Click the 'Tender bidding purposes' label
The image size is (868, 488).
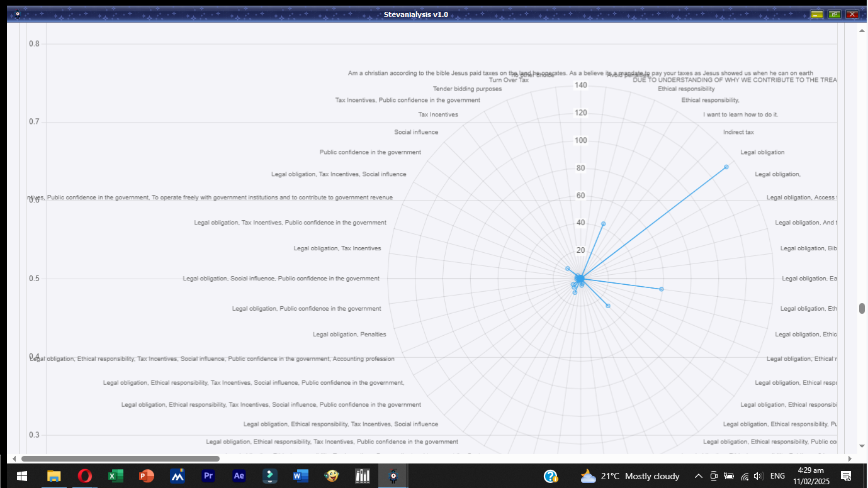pos(468,89)
